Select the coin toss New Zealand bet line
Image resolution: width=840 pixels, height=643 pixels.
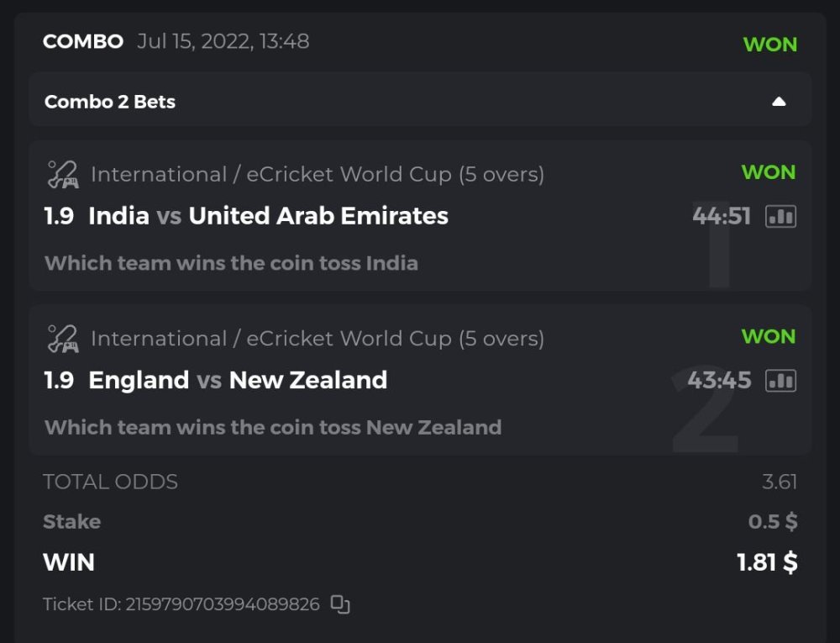coord(273,427)
